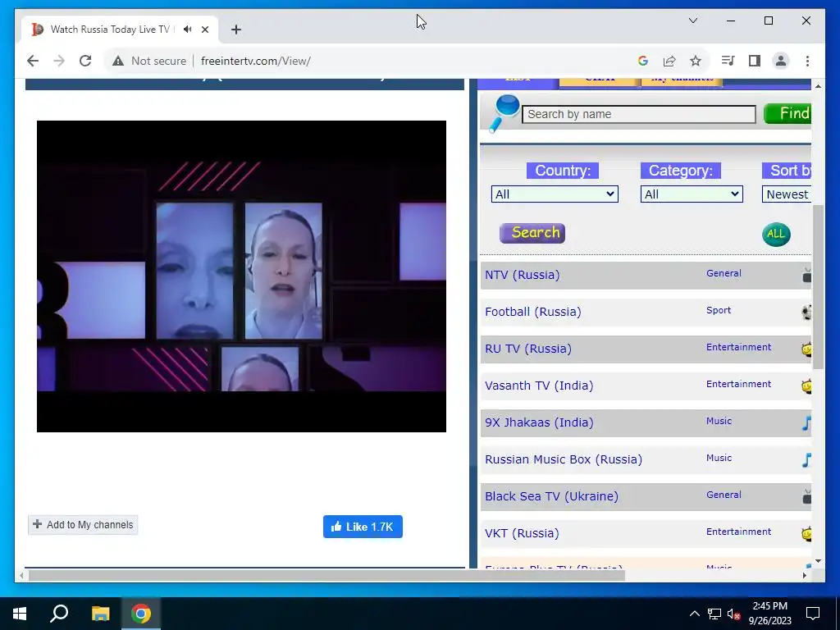The image size is (840, 630).
Task: Add channel to My channels
Action: point(83,525)
